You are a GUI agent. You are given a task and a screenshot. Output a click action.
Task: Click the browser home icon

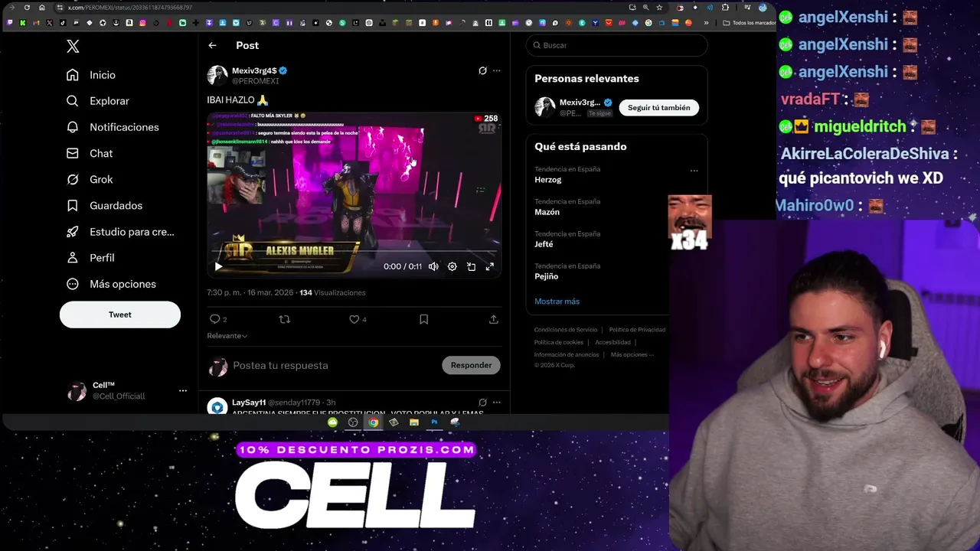[41, 8]
